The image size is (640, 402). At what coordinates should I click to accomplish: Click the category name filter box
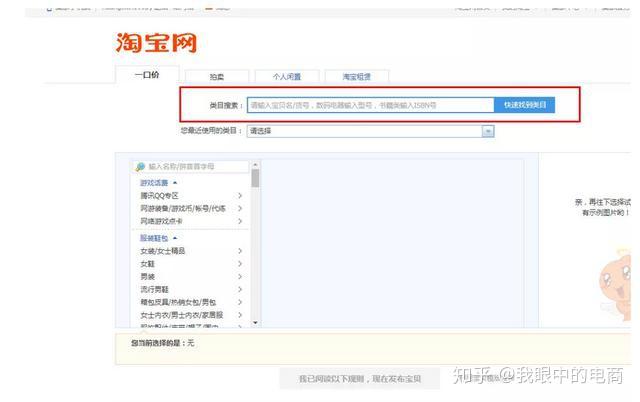point(191,167)
